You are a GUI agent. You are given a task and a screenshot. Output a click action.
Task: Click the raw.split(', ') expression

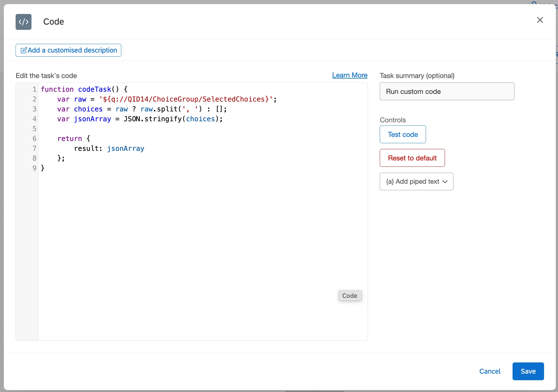[171, 109]
